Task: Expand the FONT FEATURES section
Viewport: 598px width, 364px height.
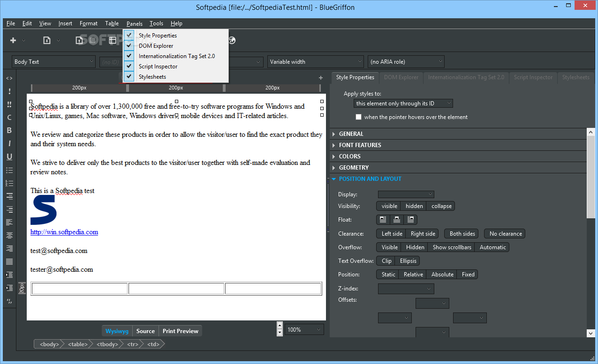Action: pos(458,145)
